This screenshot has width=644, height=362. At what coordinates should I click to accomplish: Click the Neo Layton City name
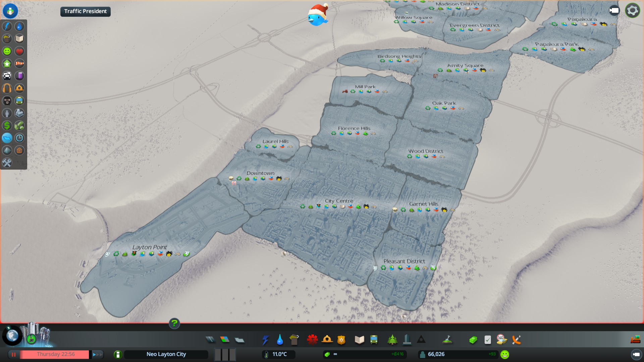[x=166, y=354]
